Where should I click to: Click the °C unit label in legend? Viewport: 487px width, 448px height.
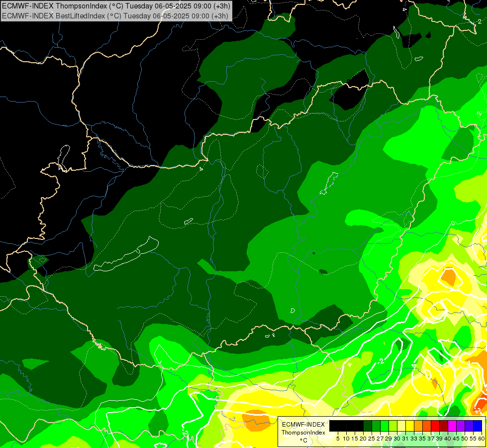point(304,440)
